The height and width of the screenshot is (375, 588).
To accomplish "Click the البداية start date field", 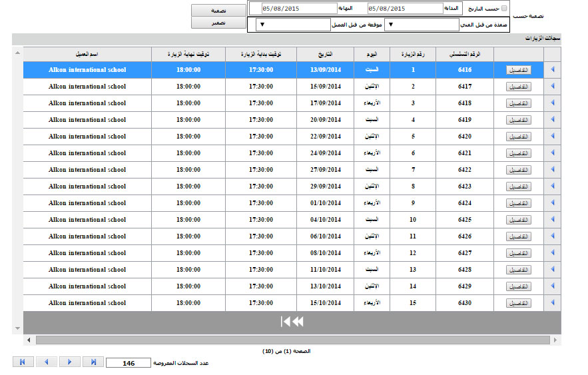I will pyautogui.click(x=405, y=9).
